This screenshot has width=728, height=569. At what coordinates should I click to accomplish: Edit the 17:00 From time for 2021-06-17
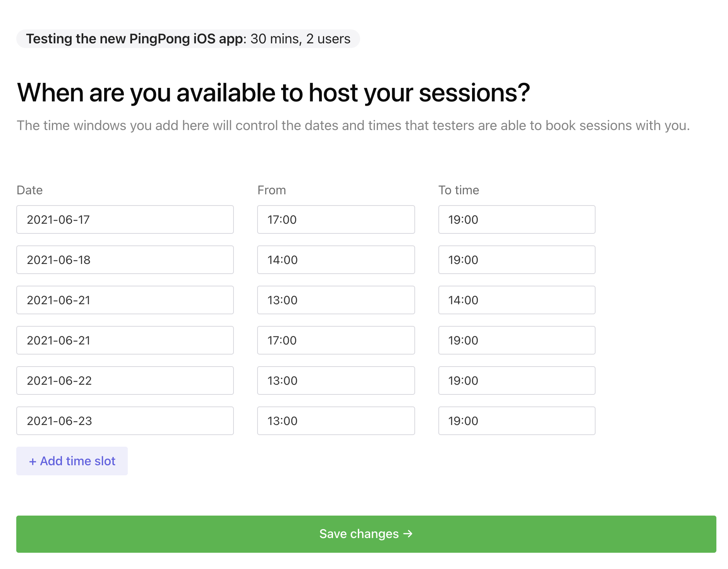pyautogui.click(x=336, y=219)
